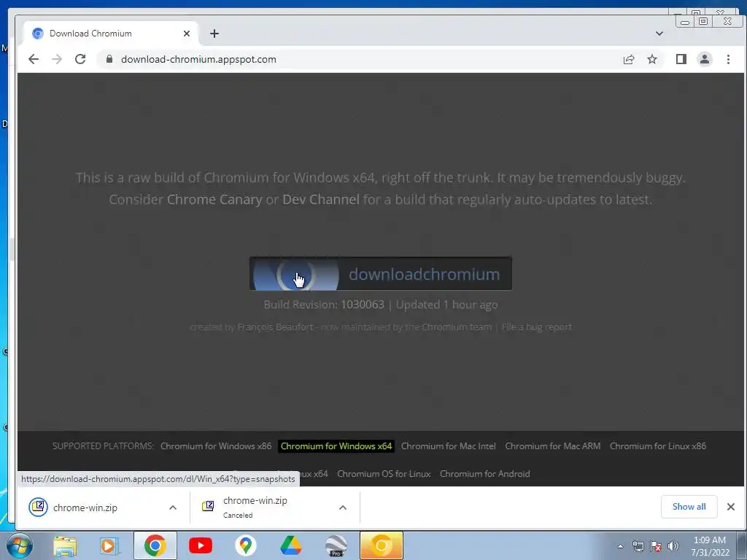The image size is (747, 560).
Task: Open the Chromium team link
Action: coord(457,327)
